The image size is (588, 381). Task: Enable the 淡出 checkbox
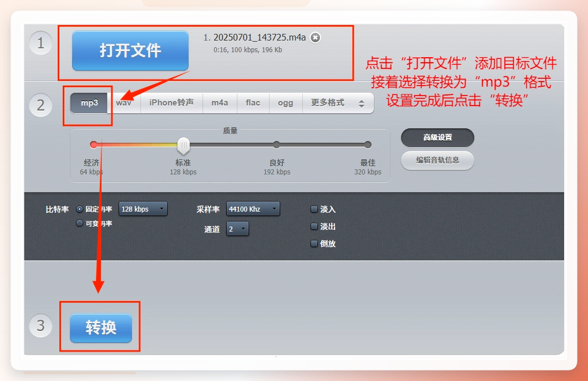315,227
